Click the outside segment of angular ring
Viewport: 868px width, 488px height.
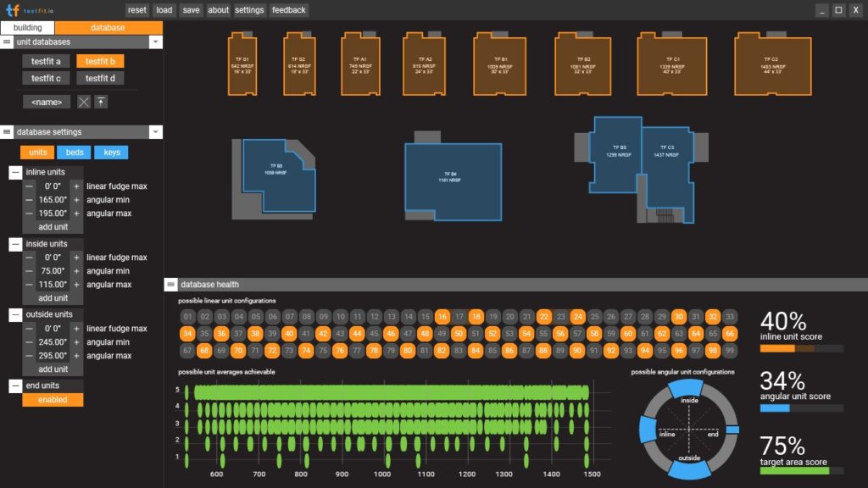pos(690,469)
